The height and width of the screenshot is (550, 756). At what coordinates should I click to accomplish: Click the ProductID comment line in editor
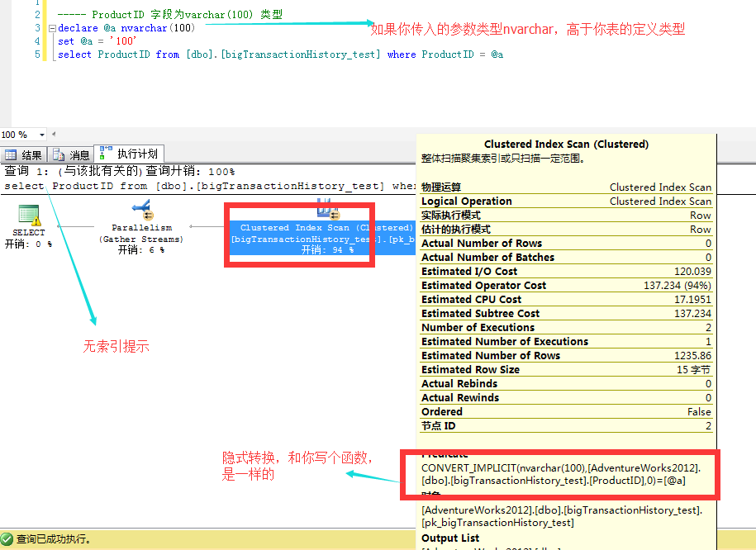click(x=170, y=15)
